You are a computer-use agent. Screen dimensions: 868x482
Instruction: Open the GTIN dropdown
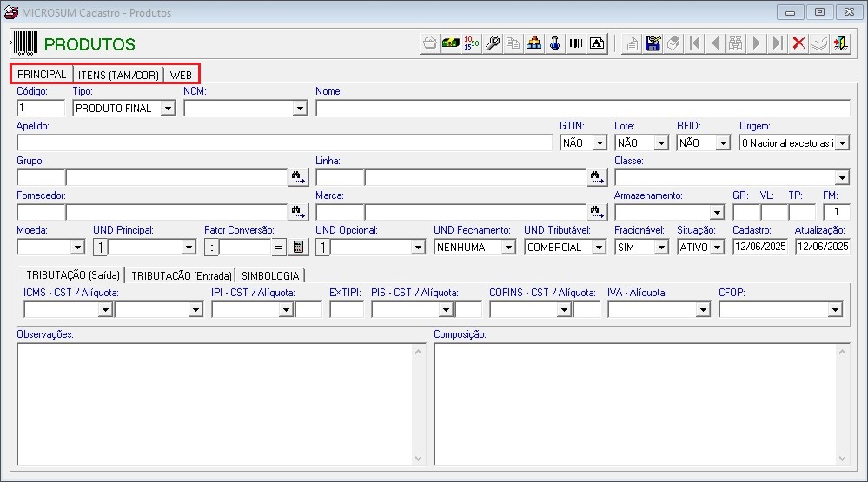click(x=600, y=143)
